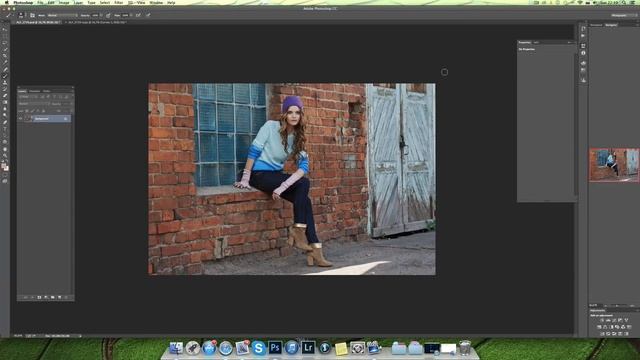Image resolution: width=640 pixels, height=360 pixels.
Task: Add a Brightness/Contrast adjustment
Action: [602, 320]
